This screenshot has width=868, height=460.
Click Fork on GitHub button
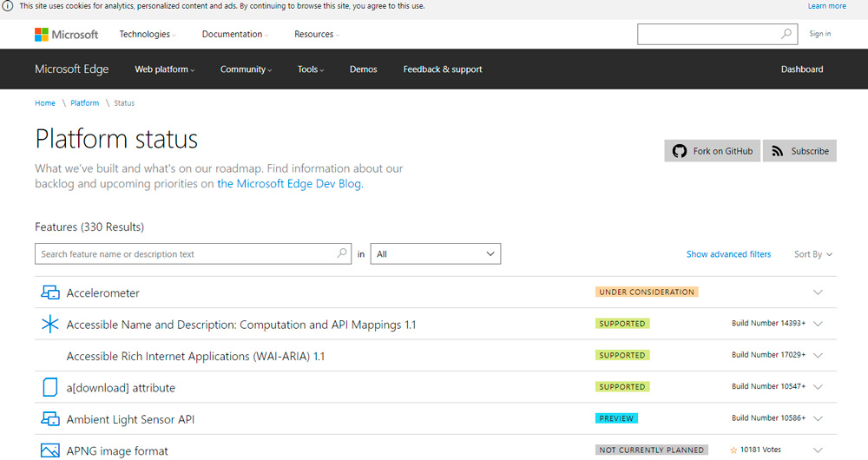713,151
